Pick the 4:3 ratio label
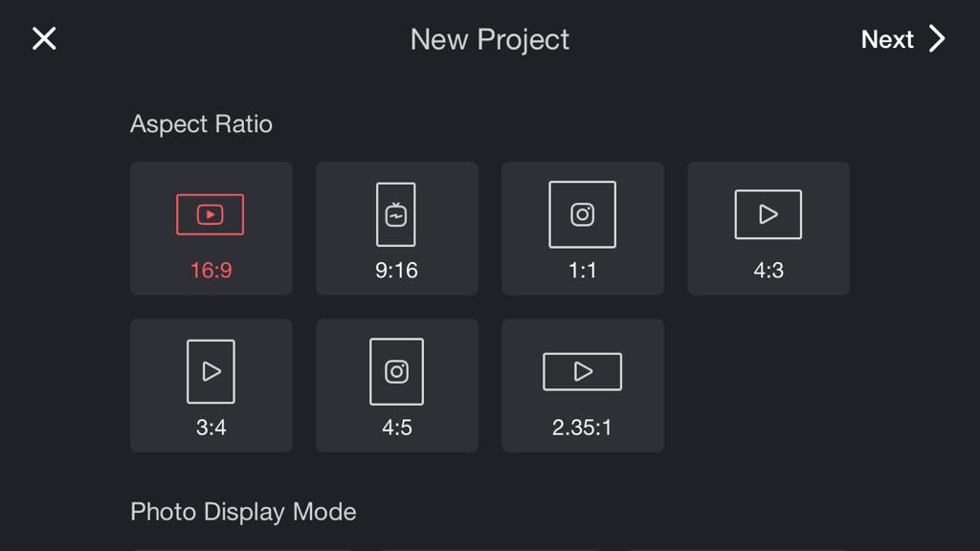This screenshot has height=551, width=980. click(768, 271)
